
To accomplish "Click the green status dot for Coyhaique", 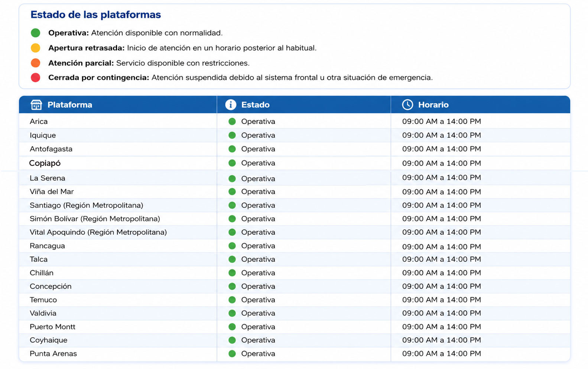I will click(x=232, y=340).
